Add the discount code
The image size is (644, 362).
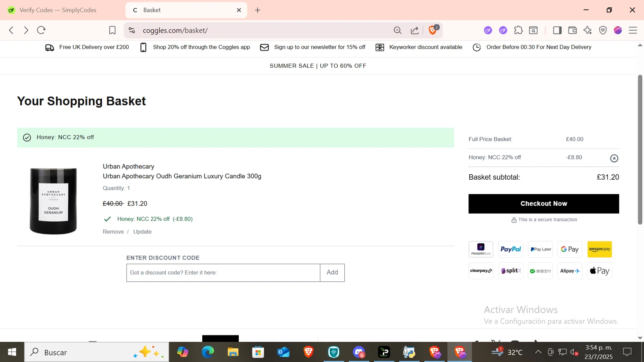[x=332, y=273]
